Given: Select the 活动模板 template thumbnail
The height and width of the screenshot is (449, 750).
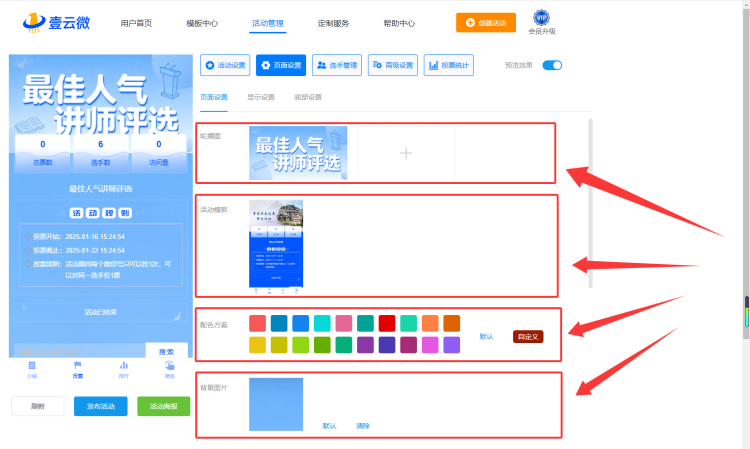Looking at the screenshot, I should click(x=276, y=244).
